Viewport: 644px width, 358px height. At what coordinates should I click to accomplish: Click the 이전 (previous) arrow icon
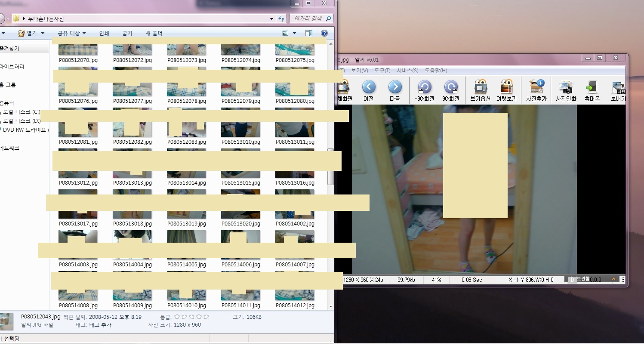click(x=368, y=87)
